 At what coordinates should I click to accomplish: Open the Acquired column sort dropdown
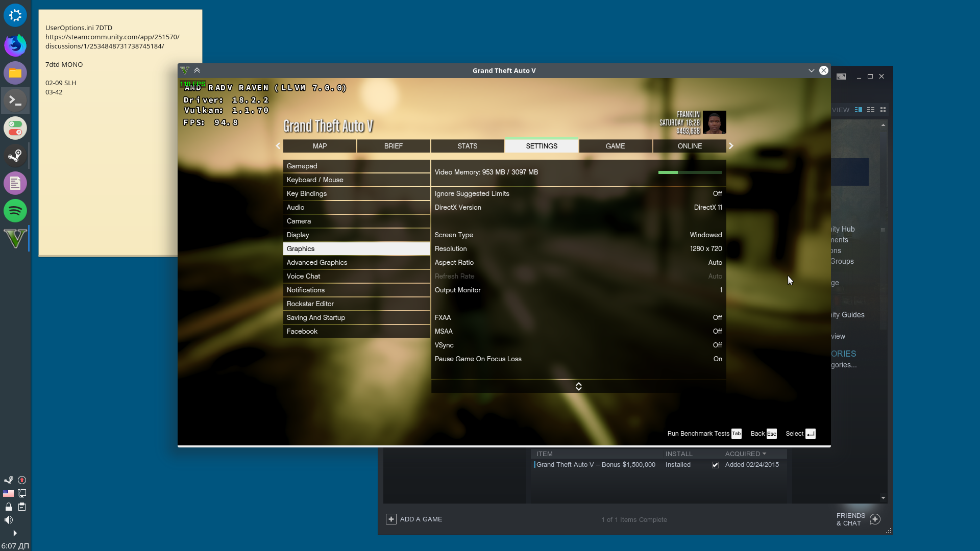point(764,454)
